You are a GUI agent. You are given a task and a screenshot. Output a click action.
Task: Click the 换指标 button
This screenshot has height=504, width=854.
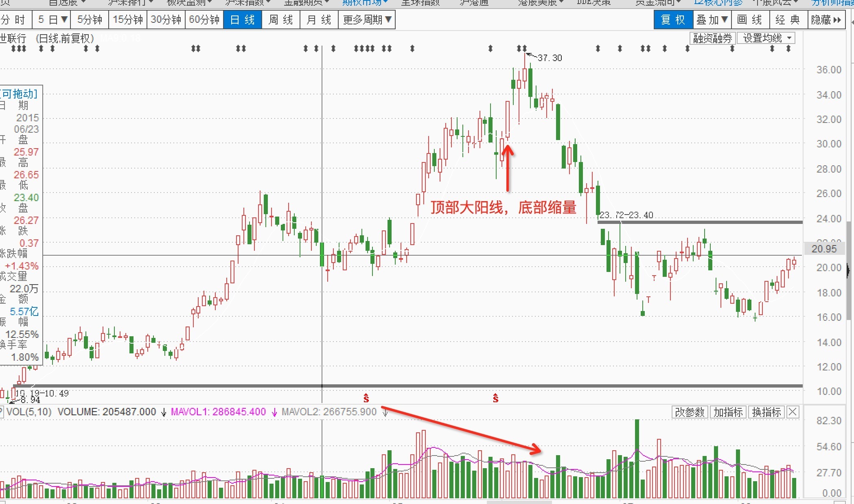[766, 412]
